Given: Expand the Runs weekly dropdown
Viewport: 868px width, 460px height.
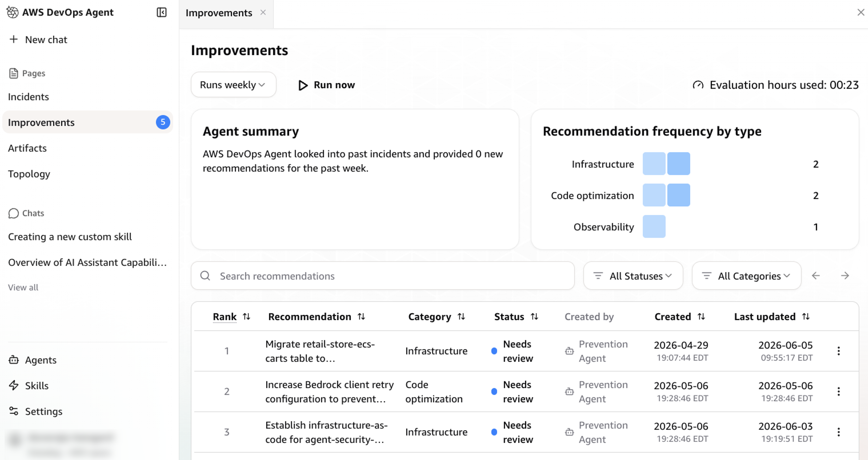Looking at the screenshot, I should coord(234,85).
